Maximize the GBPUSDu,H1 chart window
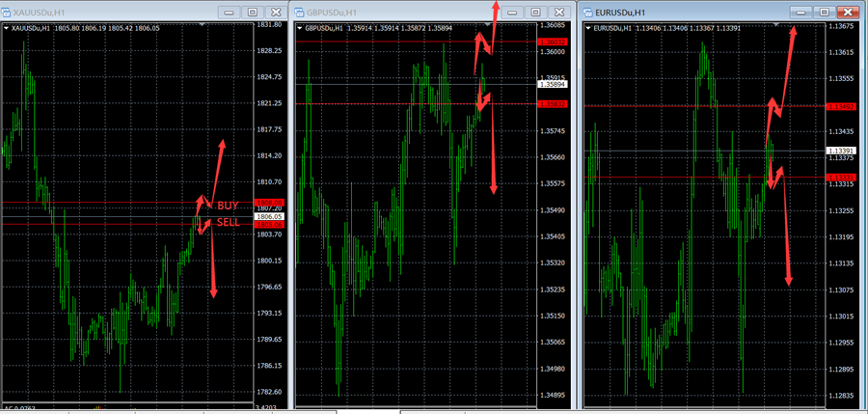Viewport: 868px width, 414px height. 537,12
